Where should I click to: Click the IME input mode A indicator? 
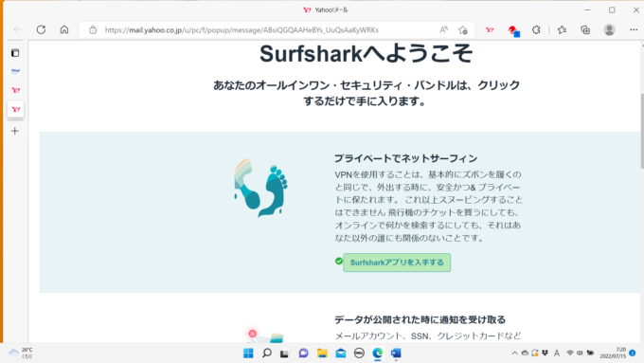(x=557, y=353)
